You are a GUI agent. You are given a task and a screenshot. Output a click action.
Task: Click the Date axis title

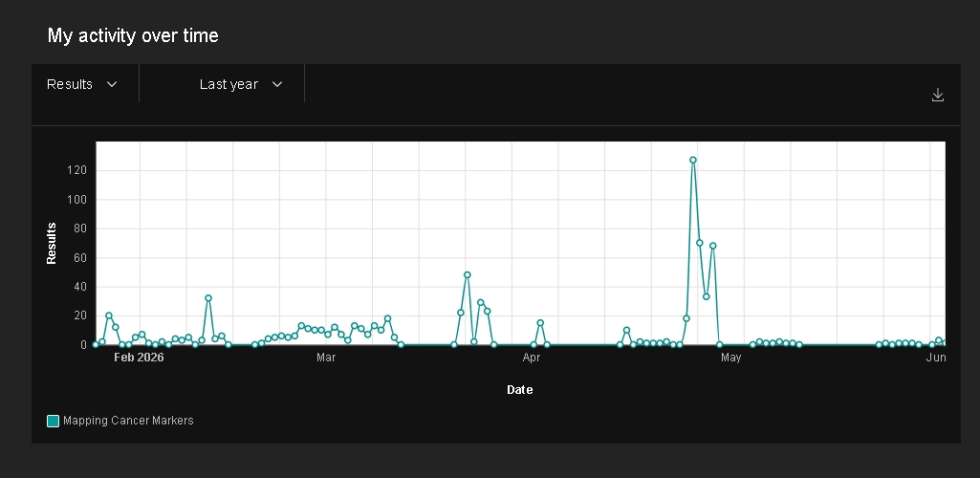tap(520, 390)
